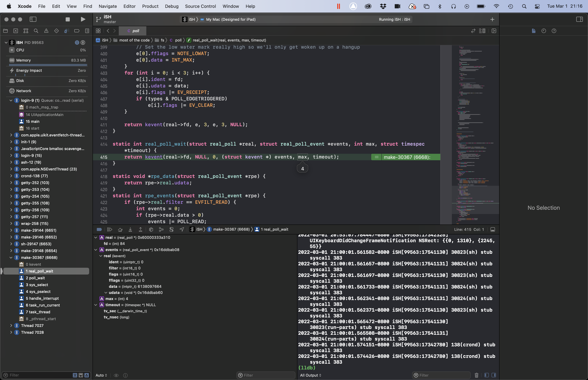Open the Auto variables scope dropdown
This screenshot has width=588, height=380.
tap(101, 375)
